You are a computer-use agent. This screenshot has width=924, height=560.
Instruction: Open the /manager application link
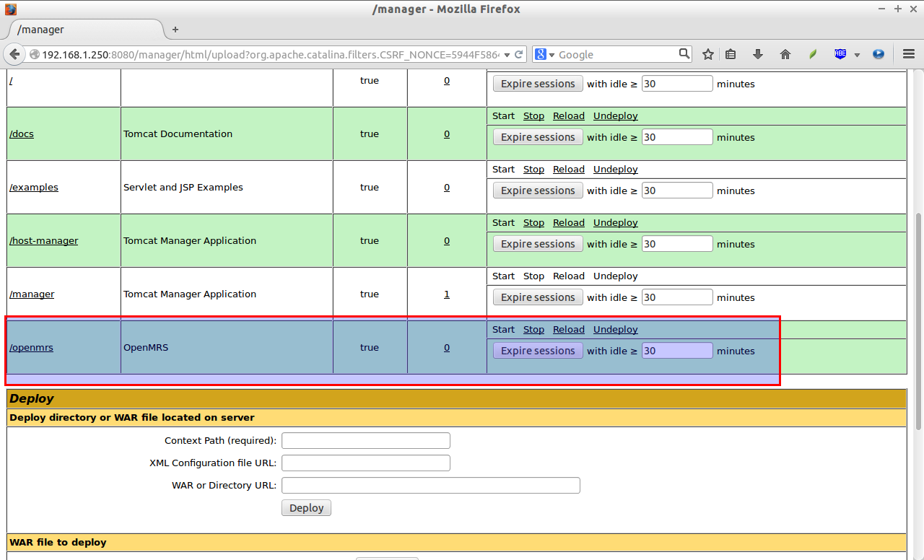[32, 294]
